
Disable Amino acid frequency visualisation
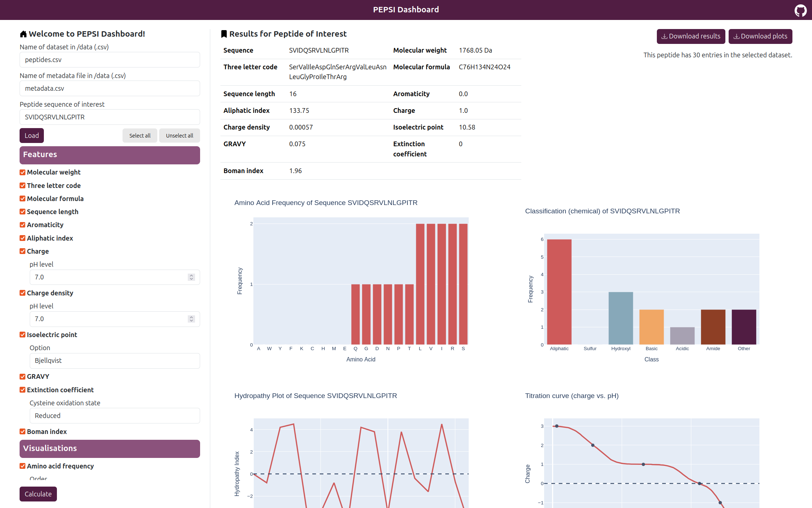coord(22,466)
